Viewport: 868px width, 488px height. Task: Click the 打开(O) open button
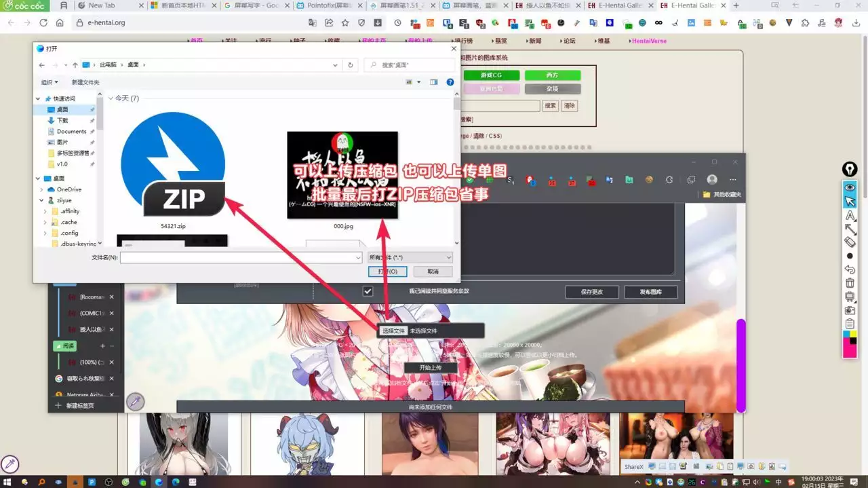[x=388, y=271]
